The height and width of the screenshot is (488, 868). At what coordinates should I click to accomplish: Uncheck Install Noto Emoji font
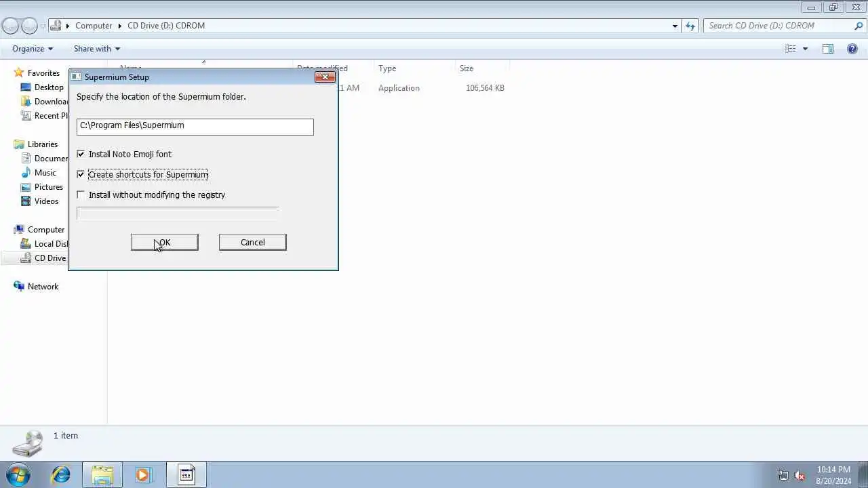pos(81,154)
